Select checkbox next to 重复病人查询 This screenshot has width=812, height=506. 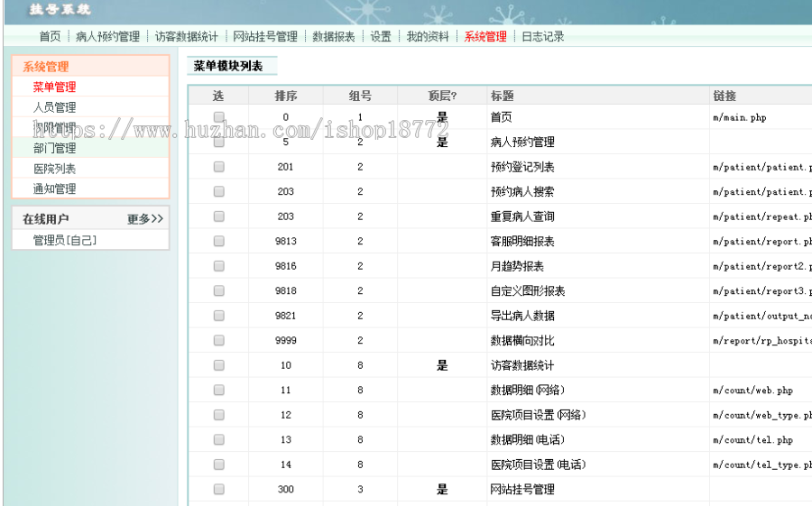click(x=219, y=216)
